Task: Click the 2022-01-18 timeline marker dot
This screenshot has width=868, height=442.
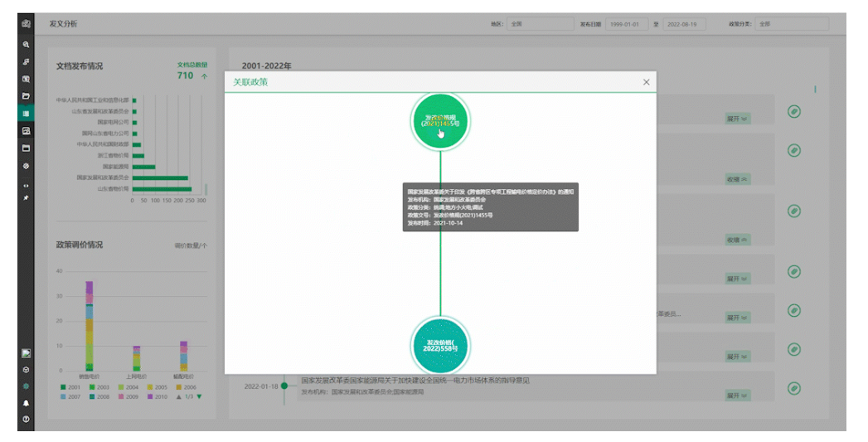Action: (x=284, y=386)
